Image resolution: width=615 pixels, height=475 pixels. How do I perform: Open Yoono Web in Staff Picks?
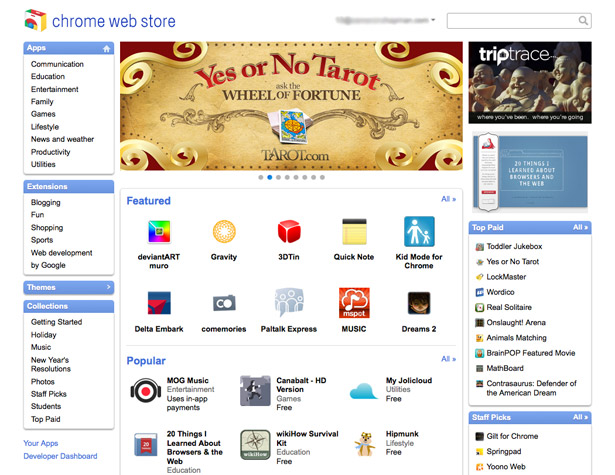tap(506, 467)
